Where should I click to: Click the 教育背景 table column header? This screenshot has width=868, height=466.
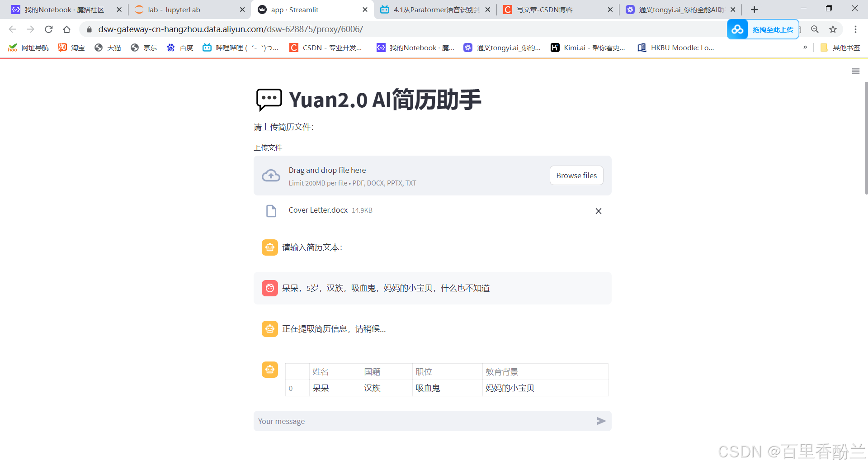(x=545, y=372)
